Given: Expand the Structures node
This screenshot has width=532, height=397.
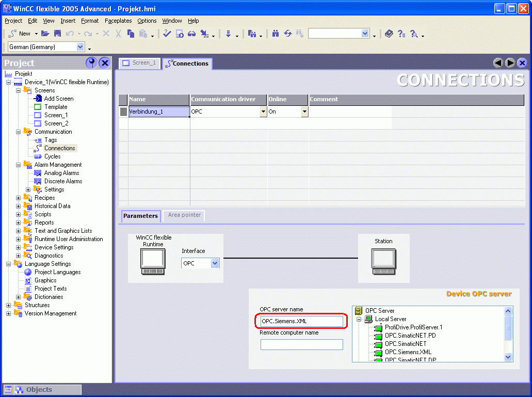Looking at the screenshot, I should 8,305.
